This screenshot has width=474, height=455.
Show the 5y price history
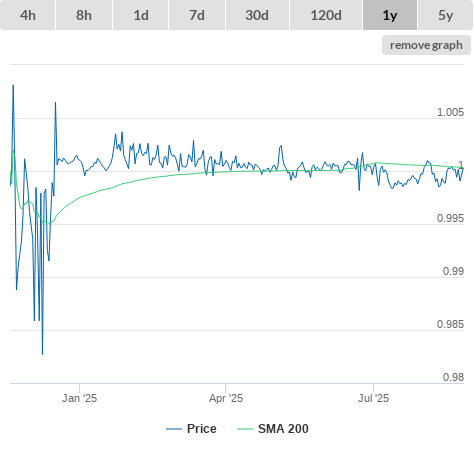pyautogui.click(x=446, y=15)
